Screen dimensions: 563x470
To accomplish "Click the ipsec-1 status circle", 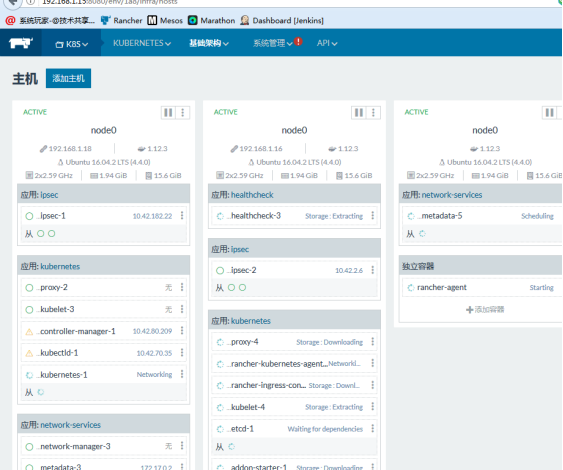I will pyautogui.click(x=29, y=216).
